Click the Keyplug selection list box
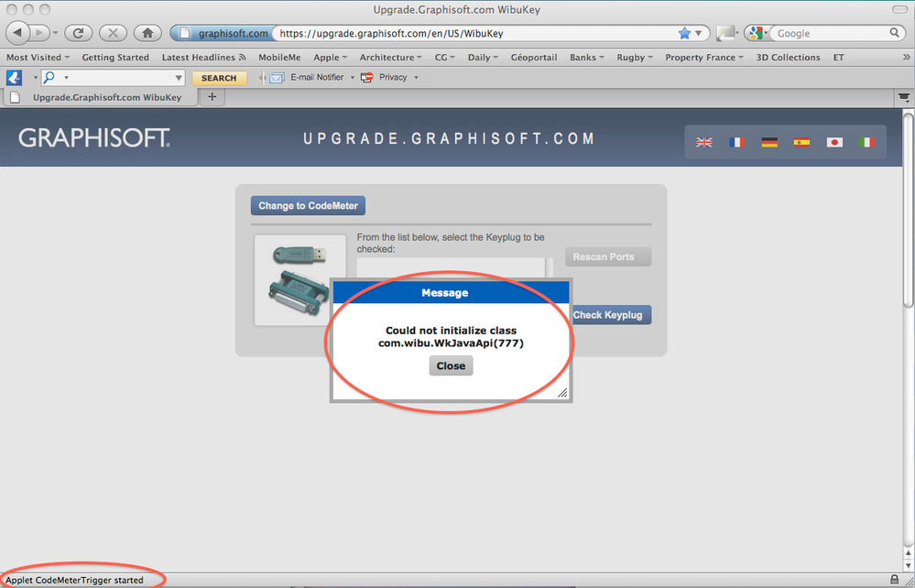 pyautogui.click(x=452, y=267)
